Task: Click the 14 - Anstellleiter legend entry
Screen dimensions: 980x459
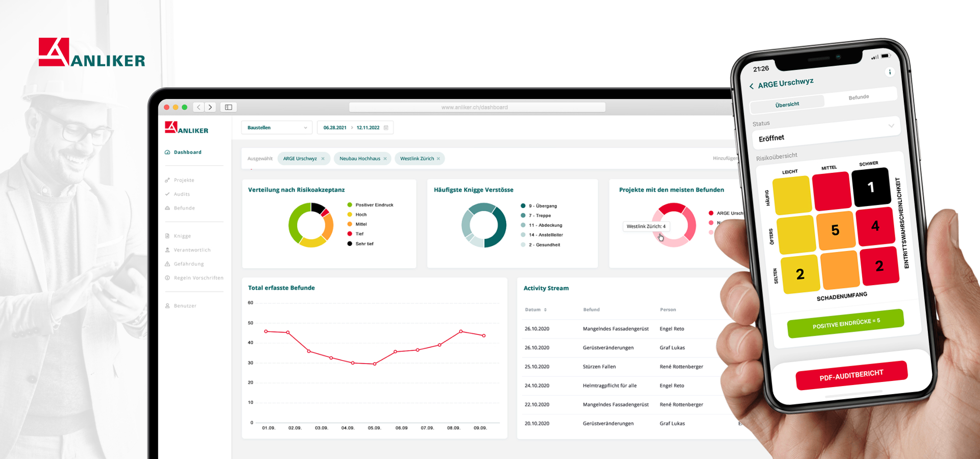Action: point(542,235)
